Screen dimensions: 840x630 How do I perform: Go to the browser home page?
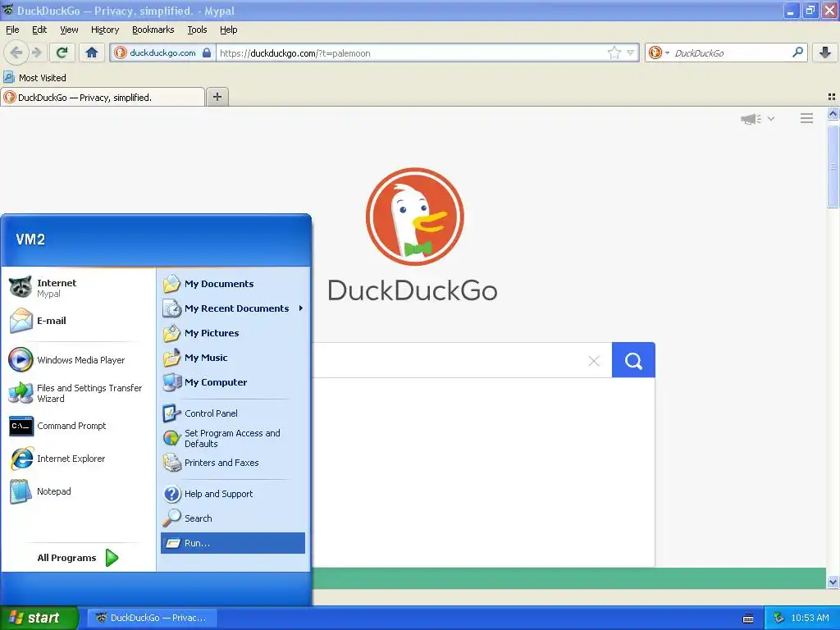point(92,52)
